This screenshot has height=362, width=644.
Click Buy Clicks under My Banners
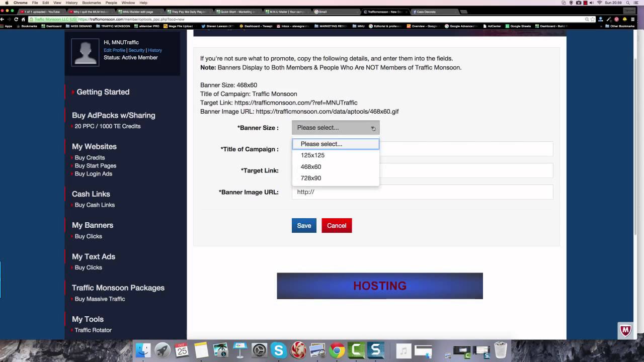click(89, 236)
